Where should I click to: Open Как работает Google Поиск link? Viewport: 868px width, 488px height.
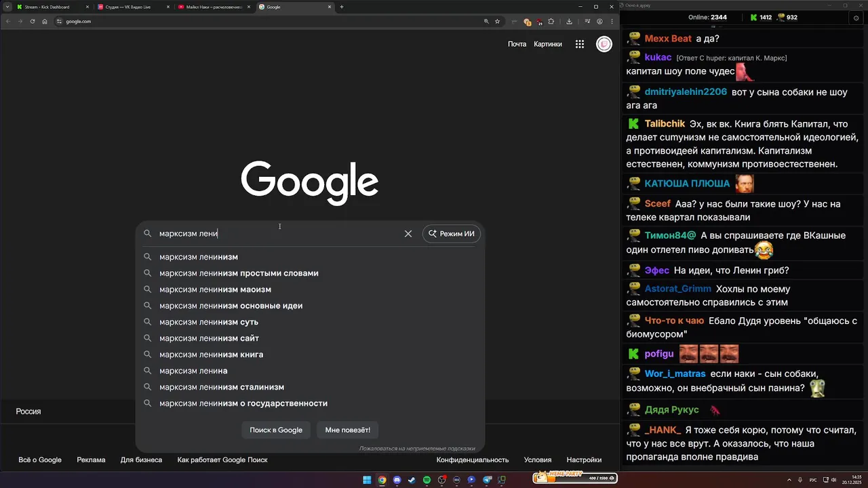click(x=222, y=460)
